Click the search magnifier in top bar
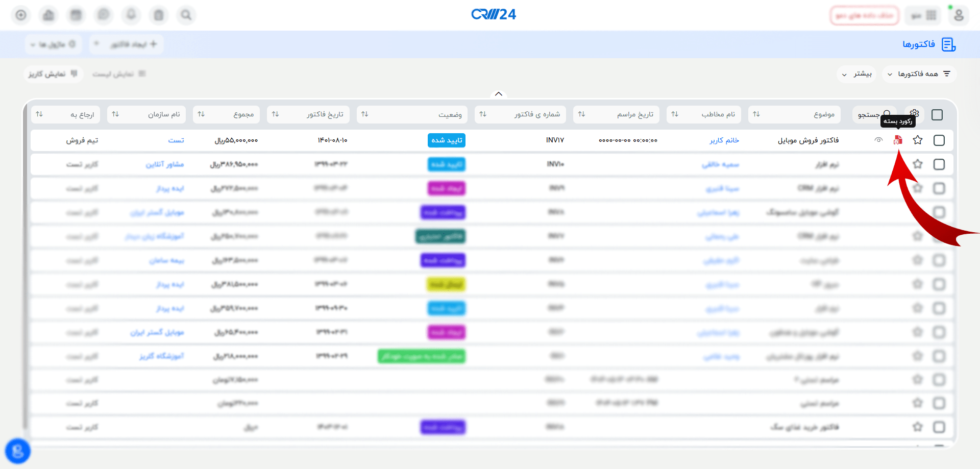The image size is (980, 469). [x=186, y=15]
